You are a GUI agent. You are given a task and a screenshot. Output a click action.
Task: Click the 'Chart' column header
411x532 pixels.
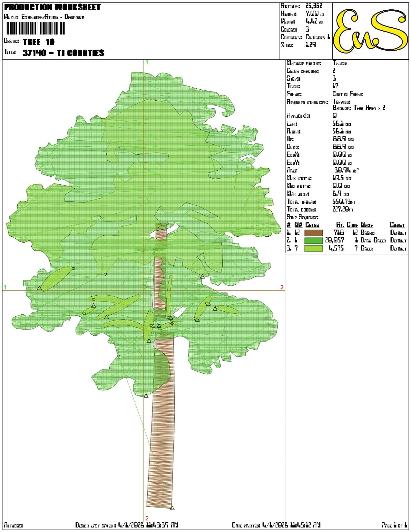point(397,225)
